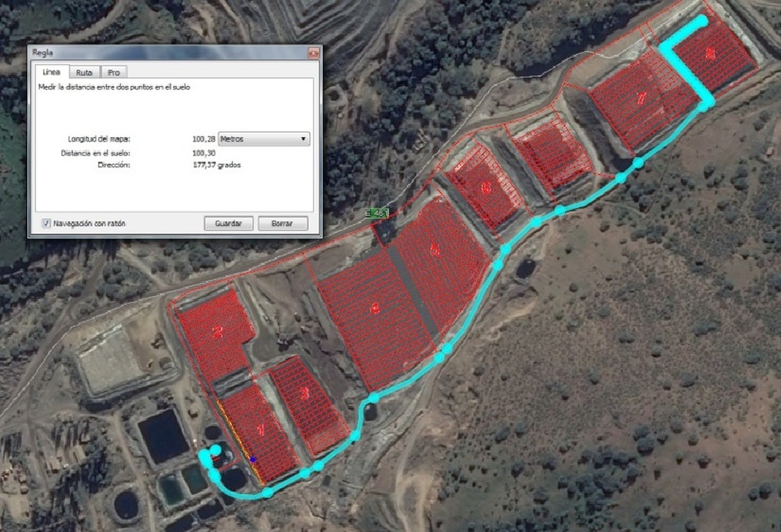Select the Pro tab in ruler dialog
Screen dimensions: 781x532
pos(114,73)
